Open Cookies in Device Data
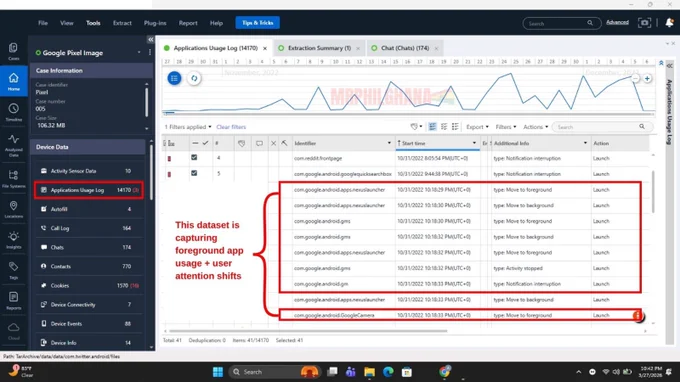Viewport: 680px width, 382px height. 89,285
